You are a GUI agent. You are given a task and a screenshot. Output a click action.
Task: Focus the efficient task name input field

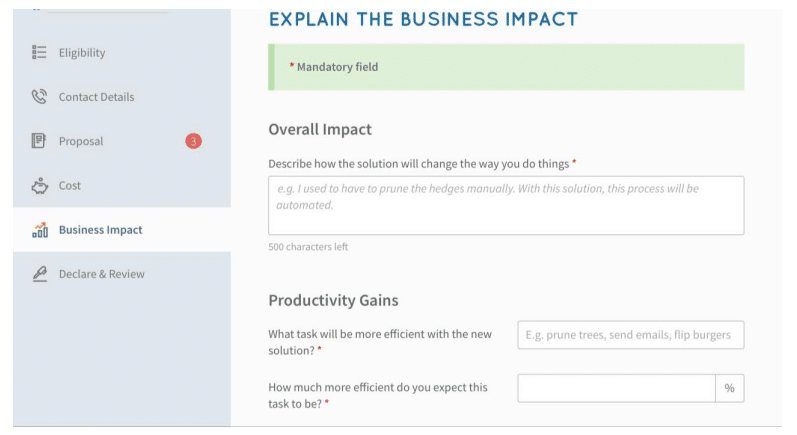(x=631, y=335)
